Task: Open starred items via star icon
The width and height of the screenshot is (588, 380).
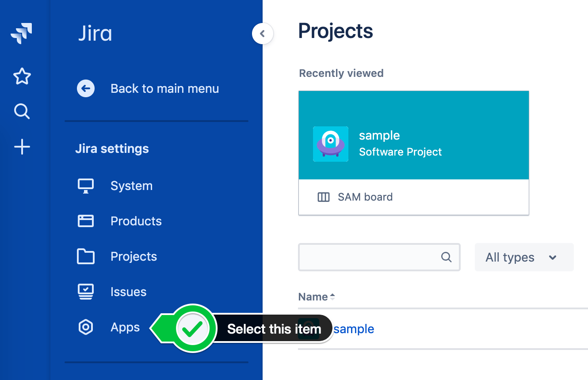Action: (x=22, y=76)
